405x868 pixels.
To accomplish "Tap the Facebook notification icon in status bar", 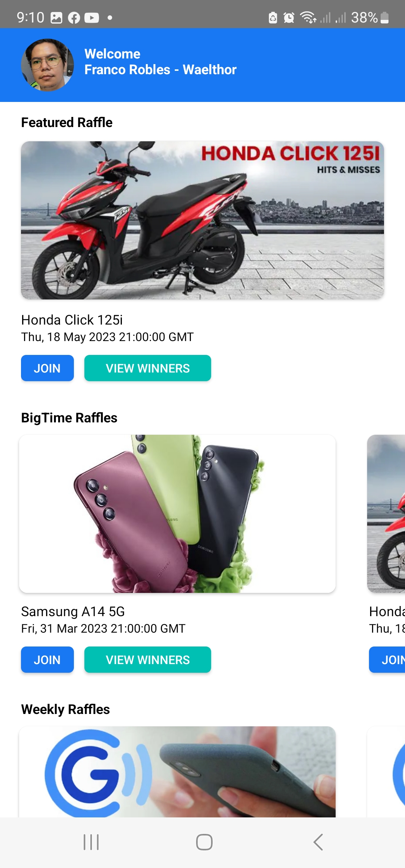I will tap(74, 18).
